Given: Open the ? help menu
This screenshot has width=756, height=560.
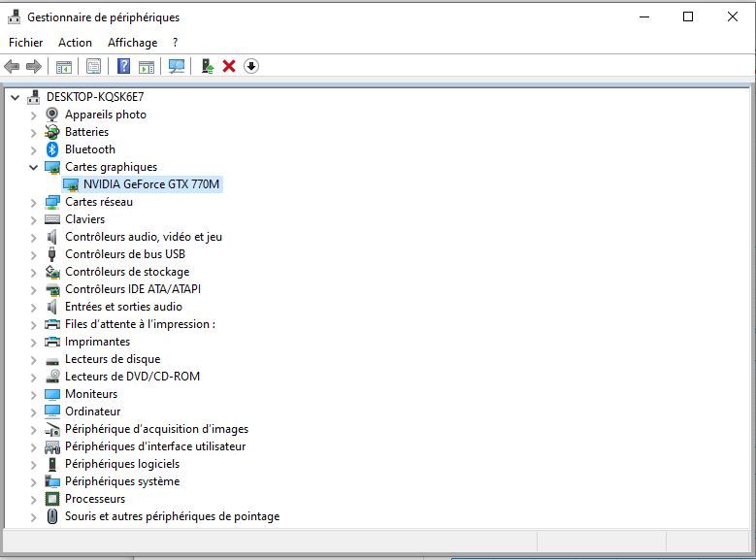Looking at the screenshot, I should coord(175,43).
